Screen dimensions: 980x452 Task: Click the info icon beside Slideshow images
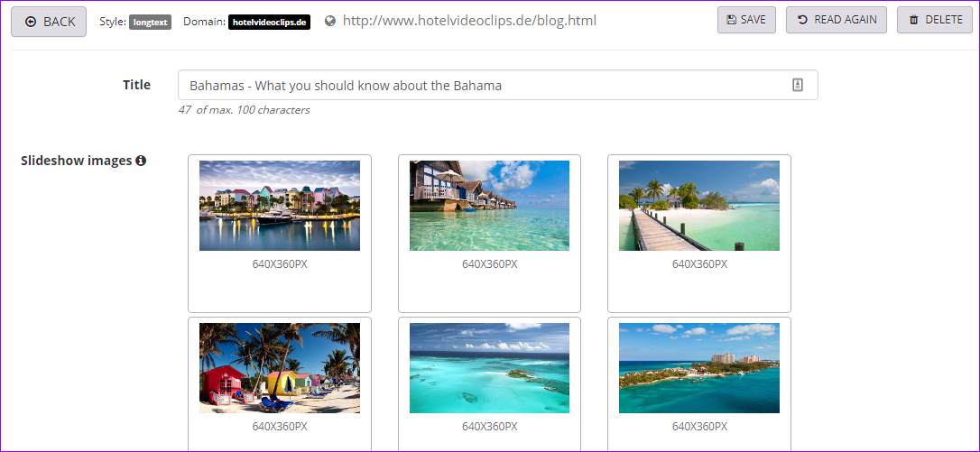(x=142, y=161)
